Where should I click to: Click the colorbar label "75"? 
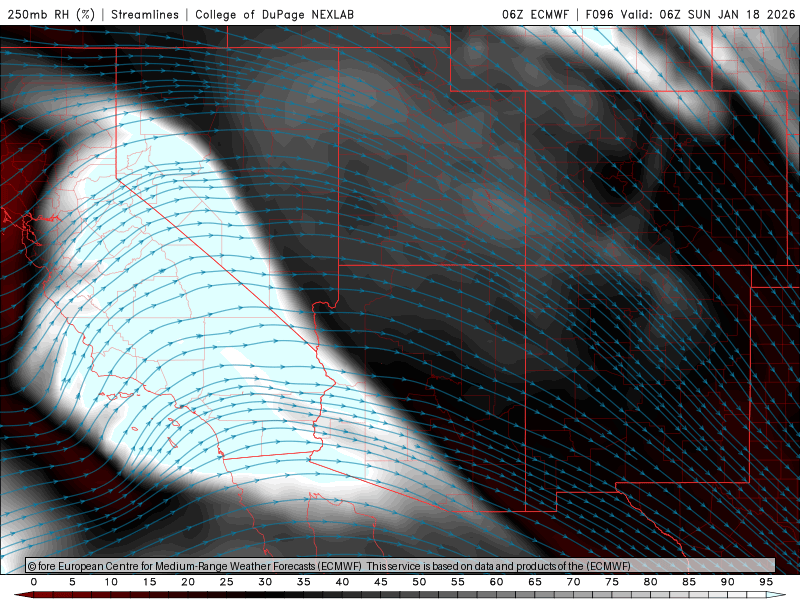point(612,582)
